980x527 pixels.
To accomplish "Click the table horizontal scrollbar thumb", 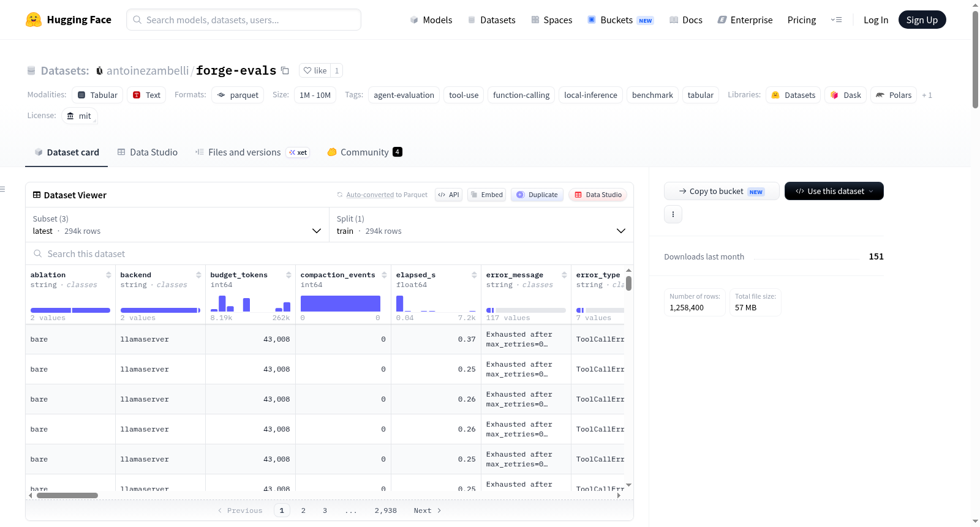I will 67,496.
